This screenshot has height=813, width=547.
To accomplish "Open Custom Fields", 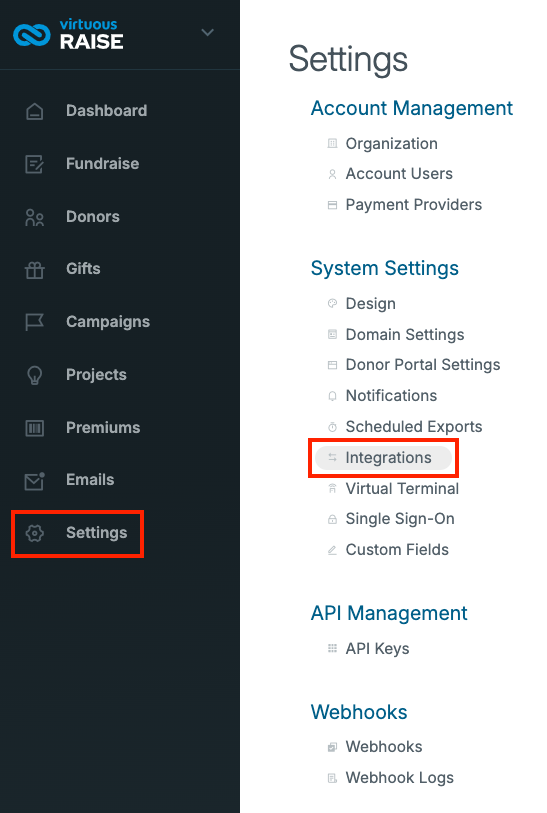I will (397, 550).
